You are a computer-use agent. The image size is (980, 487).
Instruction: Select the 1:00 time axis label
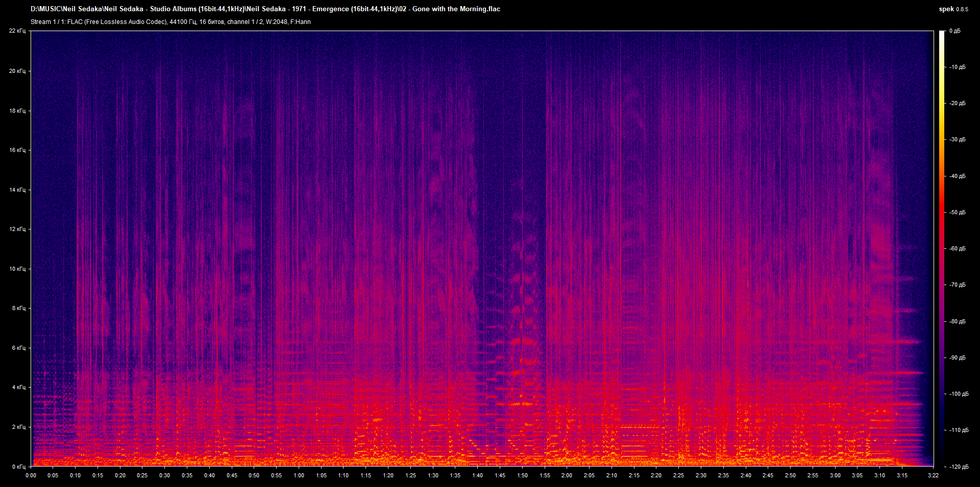[299, 476]
